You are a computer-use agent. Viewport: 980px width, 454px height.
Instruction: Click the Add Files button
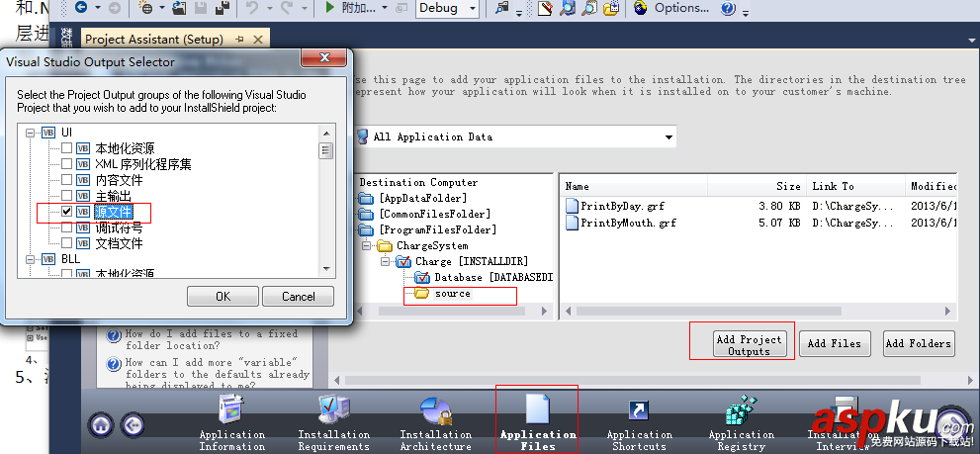click(x=835, y=343)
